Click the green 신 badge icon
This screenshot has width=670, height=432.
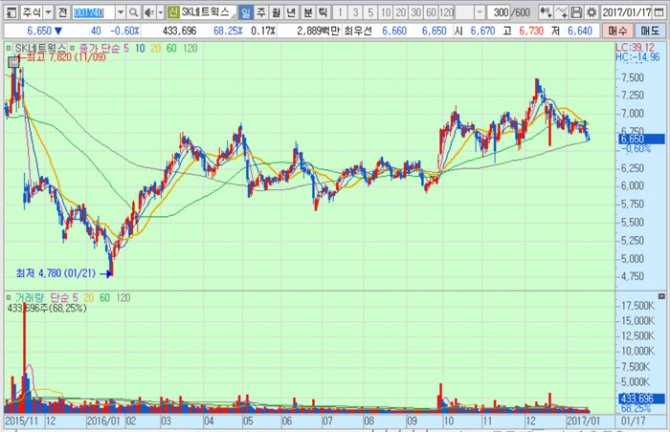[173, 11]
